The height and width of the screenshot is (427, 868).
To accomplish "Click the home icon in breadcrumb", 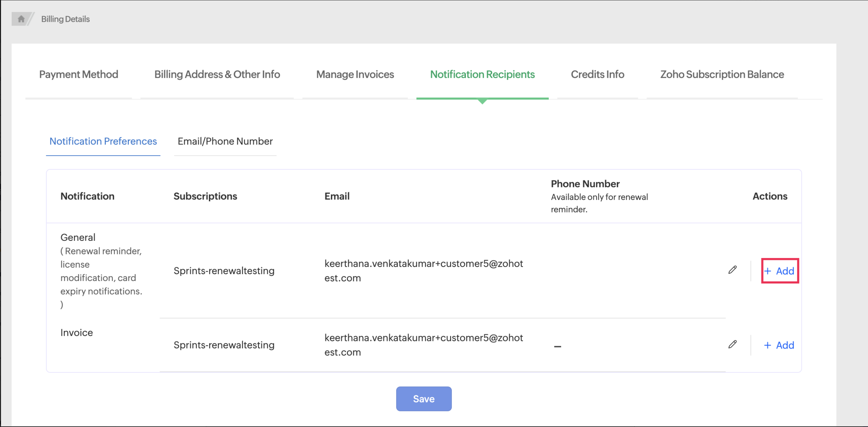I will click(x=21, y=19).
